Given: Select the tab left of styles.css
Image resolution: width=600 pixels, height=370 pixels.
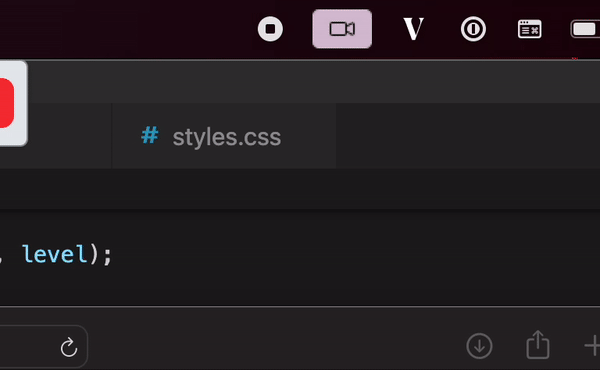Looking at the screenshot, I should [56, 136].
